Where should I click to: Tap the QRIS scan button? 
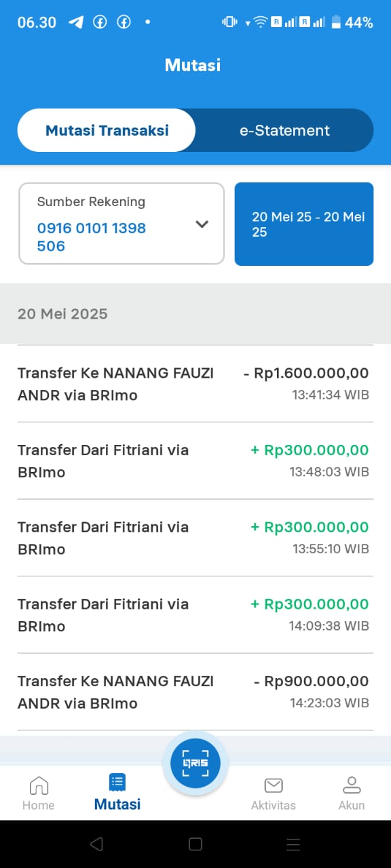[x=195, y=764]
